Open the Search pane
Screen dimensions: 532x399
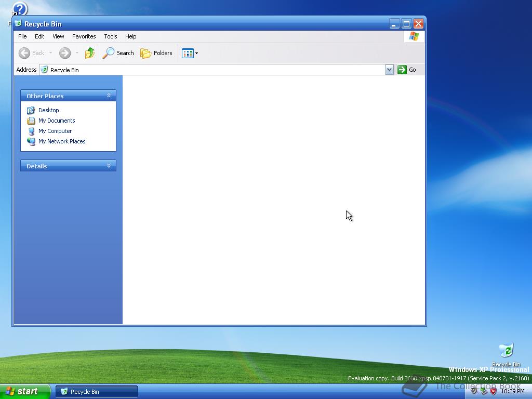[x=118, y=53]
